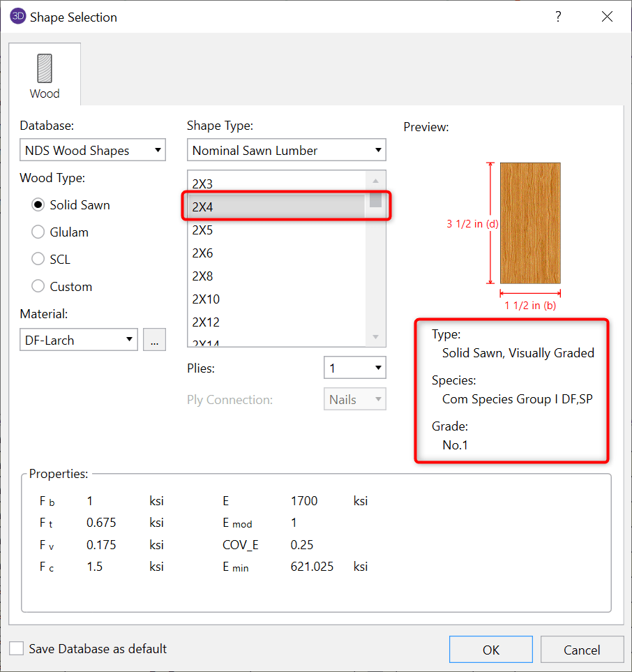Choose 2X10 in the shape list
The width and height of the screenshot is (632, 672).
click(x=276, y=299)
